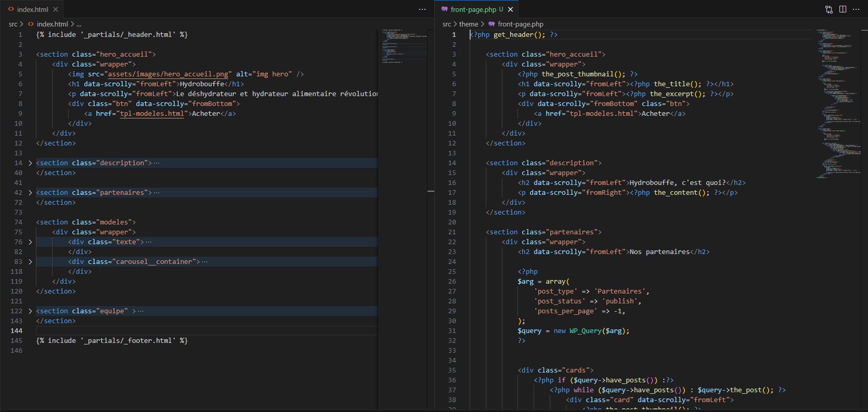This screenshot has height=412, width=868.
Task: Click front-page.php breadcrumb item
Action: pyautogui.click(x=521, y=24)
